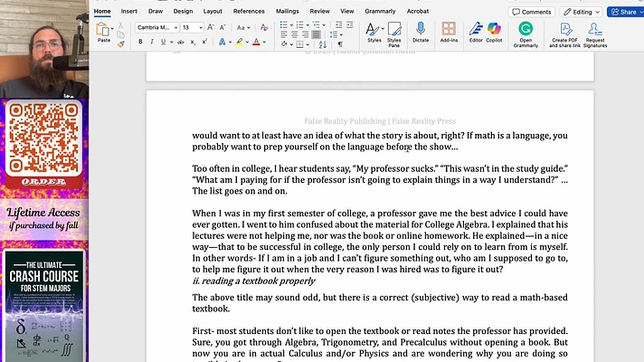Decrease font size with smaller A icon
644x362 pixels.
223,27
